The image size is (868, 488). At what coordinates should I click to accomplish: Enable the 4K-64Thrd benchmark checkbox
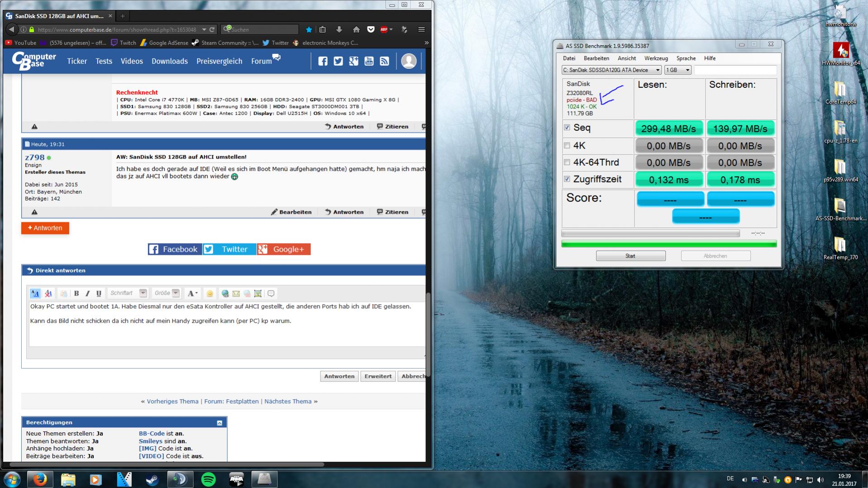click(x=567, y=162)
